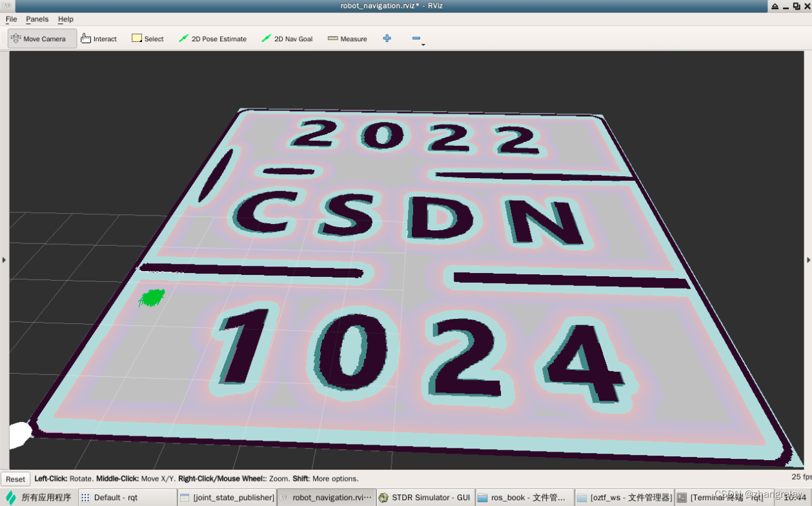Select robot_navigation.rviz taskbar entry

tap(327, 498)
